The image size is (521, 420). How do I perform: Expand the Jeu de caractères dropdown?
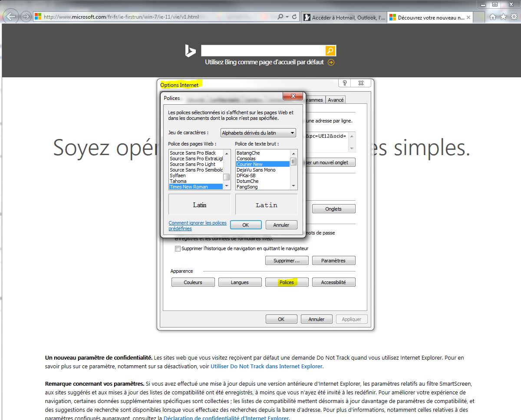(292, 133)
